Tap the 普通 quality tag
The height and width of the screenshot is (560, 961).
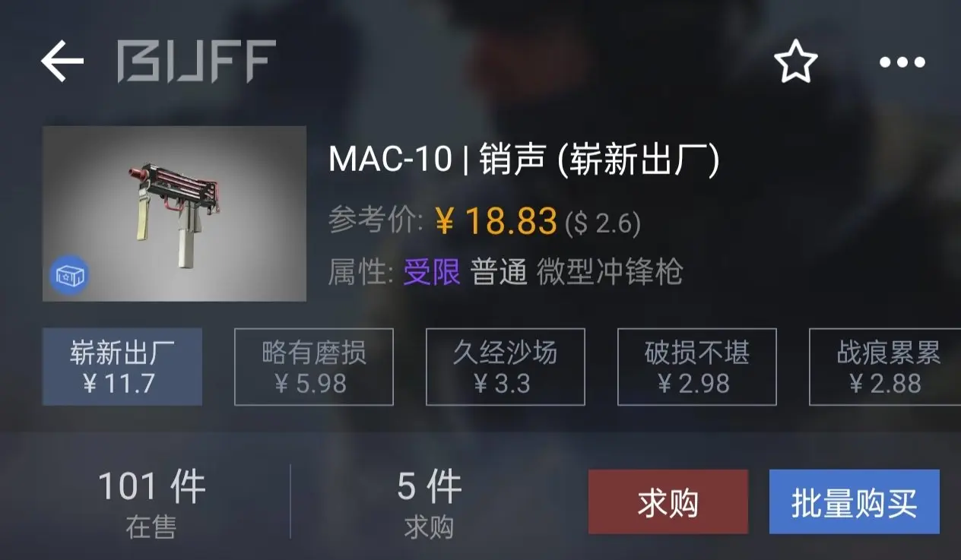(x=499, y=271)
